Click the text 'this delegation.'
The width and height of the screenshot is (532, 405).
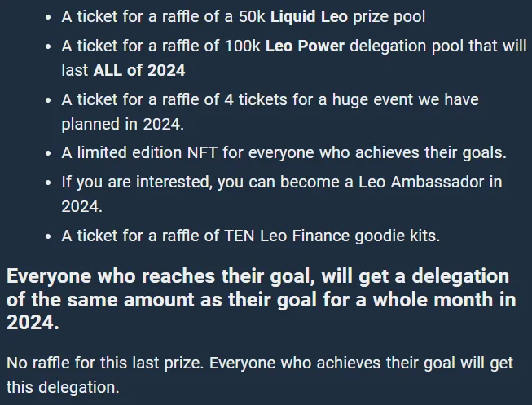click(63, 387)
